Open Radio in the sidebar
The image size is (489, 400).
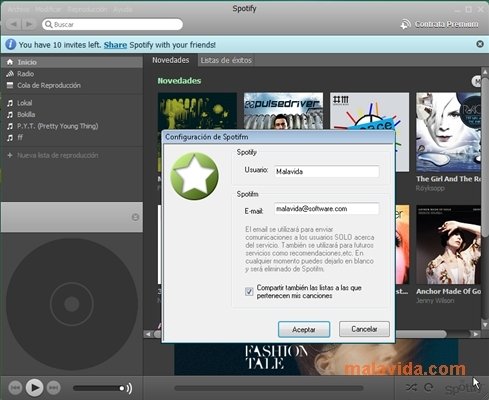(72, 74)
